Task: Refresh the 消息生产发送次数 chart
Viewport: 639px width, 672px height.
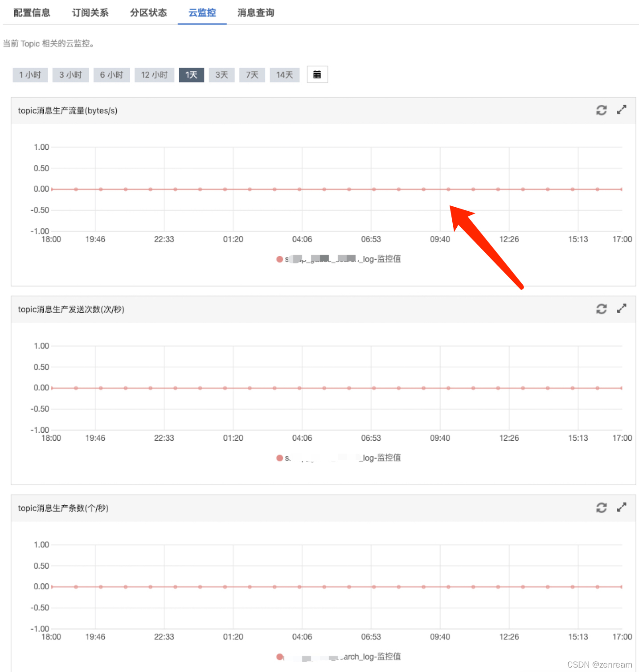Action: [x=602, y=309]
